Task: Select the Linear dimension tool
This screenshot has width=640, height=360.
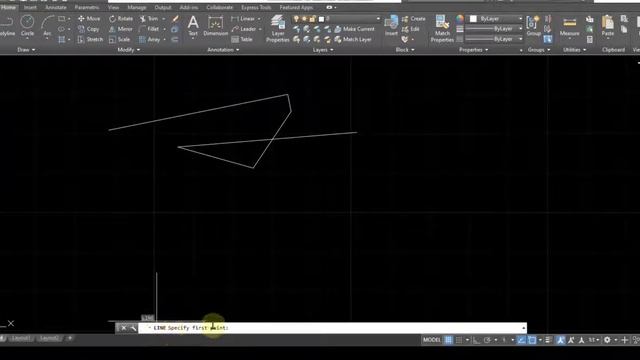Action: point(243,19)
